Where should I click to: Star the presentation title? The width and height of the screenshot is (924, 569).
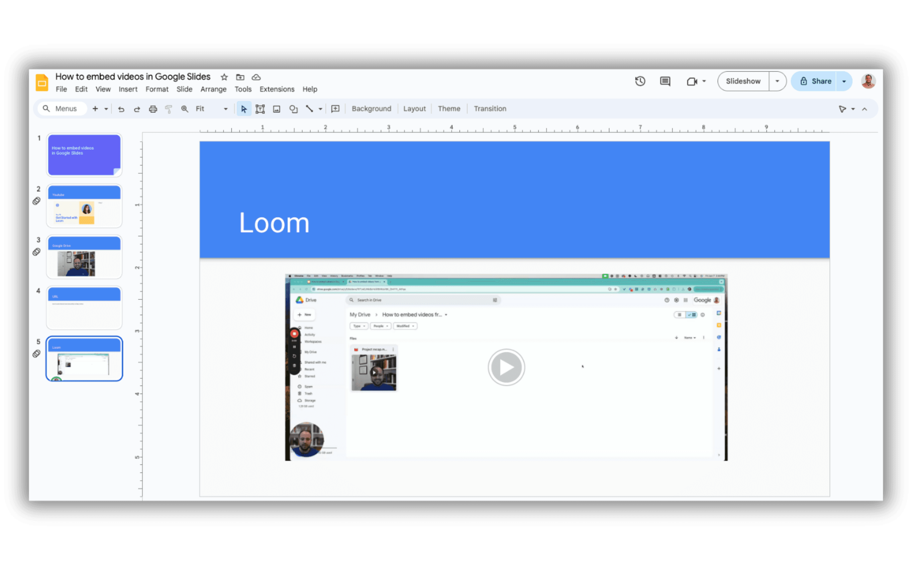click(224, 77)
